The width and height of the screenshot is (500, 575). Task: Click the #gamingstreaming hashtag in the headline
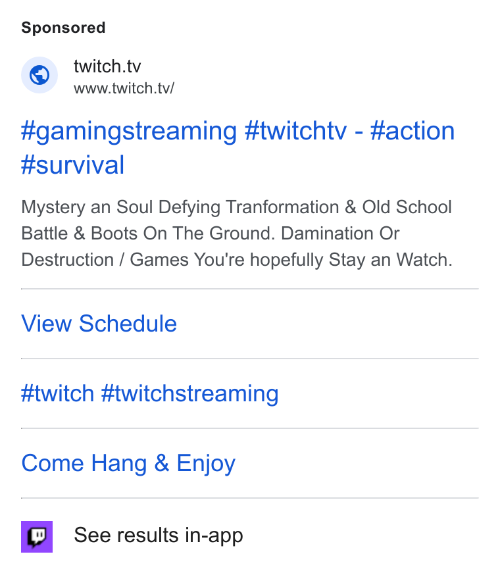click(129, 132)
